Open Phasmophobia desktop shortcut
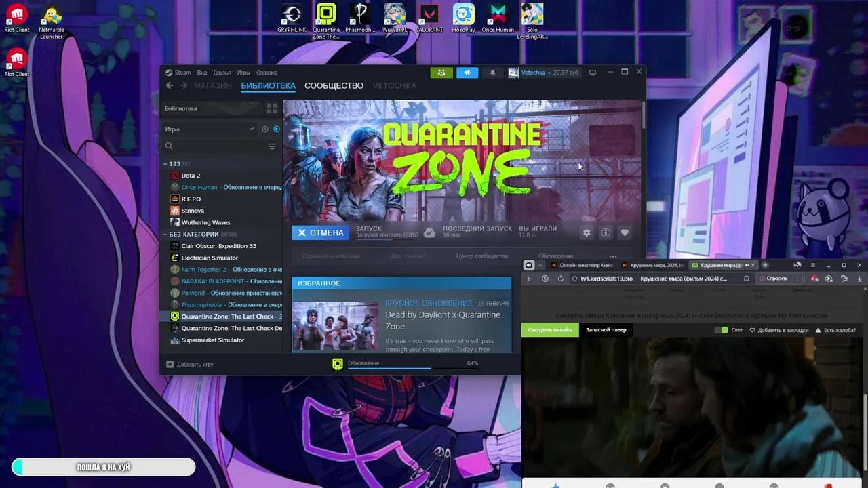This screenshot has height=488, width=868. click(360, 18)
